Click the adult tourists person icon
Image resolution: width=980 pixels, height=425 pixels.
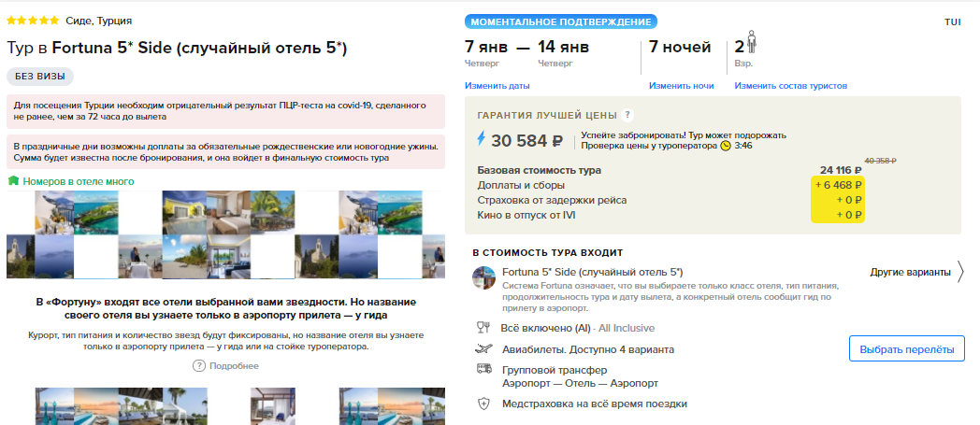[752, 43]
